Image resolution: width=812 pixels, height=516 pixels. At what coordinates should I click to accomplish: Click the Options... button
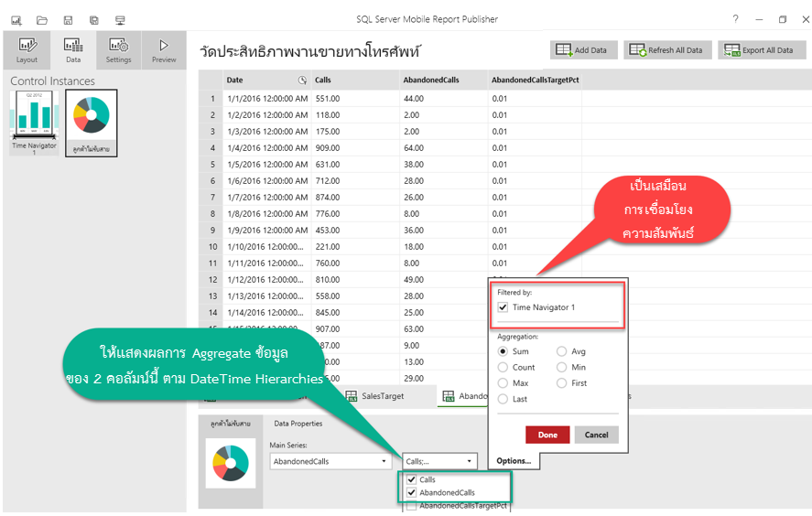(514, 460)
